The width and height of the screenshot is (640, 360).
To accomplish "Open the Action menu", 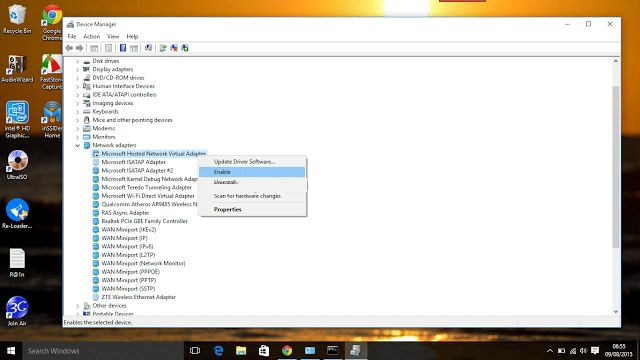I will [x=91, y=36].
